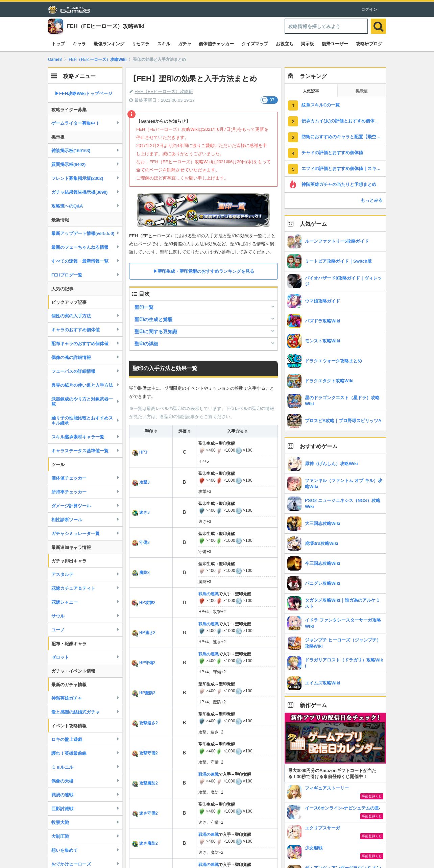Open the 最強ランキング nav menu item
The width and height of the screenshot is (434, 868).
[109, 44]
